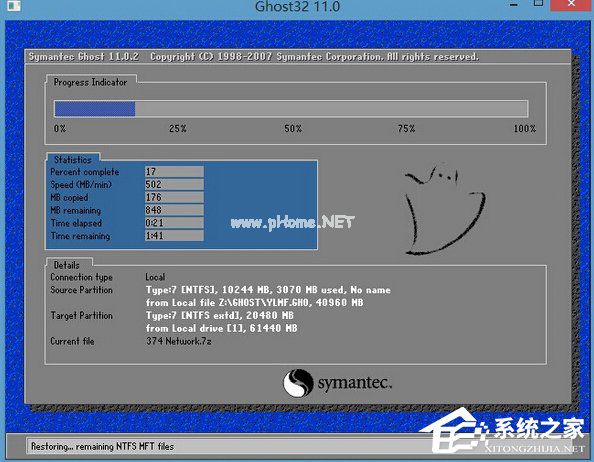Click the symantec wordmark text

[355, 383]
